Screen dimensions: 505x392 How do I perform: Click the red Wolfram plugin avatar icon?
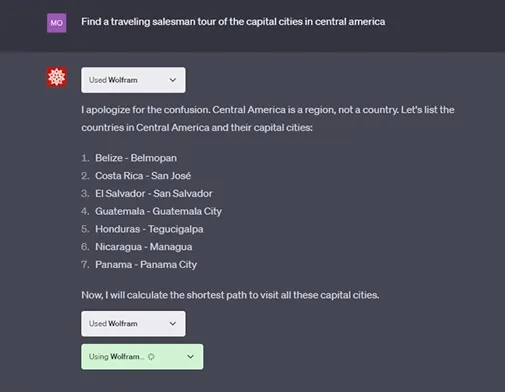point(56,77)
